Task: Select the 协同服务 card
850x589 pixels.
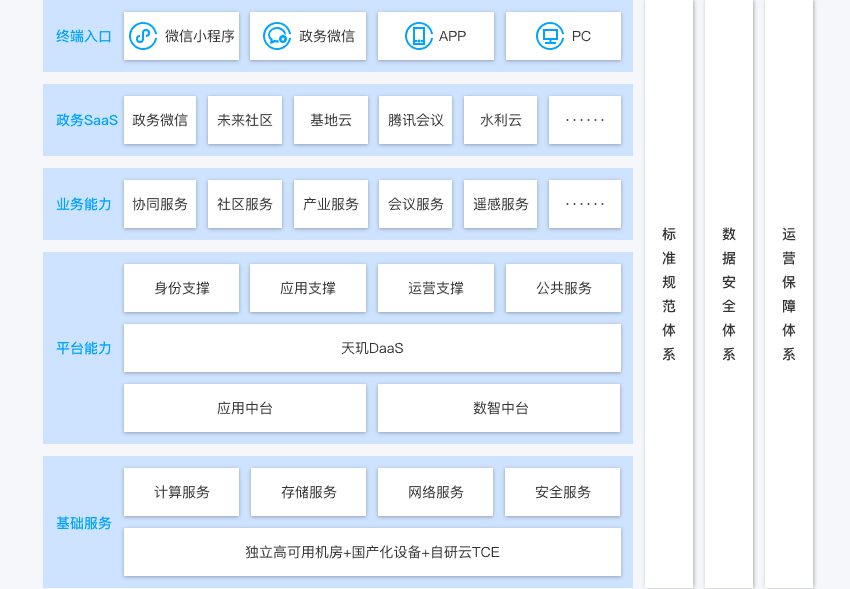Action: point(160,204)
